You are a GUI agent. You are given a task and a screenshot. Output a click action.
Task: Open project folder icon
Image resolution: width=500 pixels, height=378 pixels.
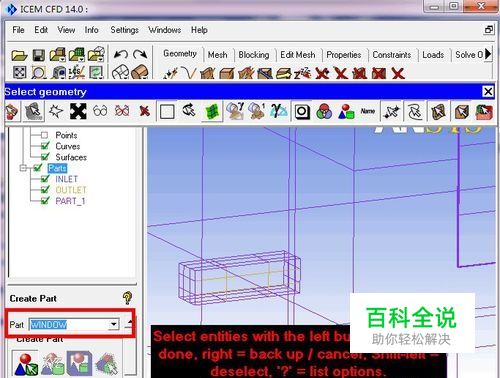tap(19, 55)
